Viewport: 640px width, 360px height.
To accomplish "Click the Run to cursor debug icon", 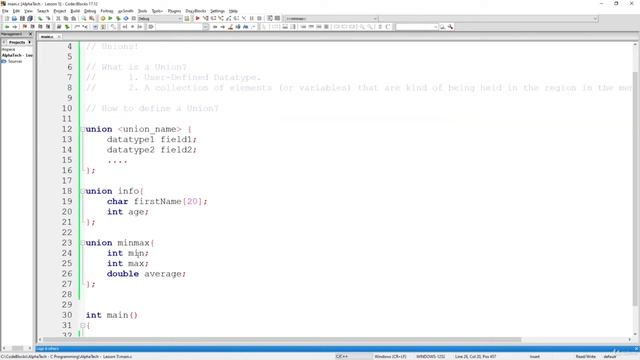I will tap(206, 18).
